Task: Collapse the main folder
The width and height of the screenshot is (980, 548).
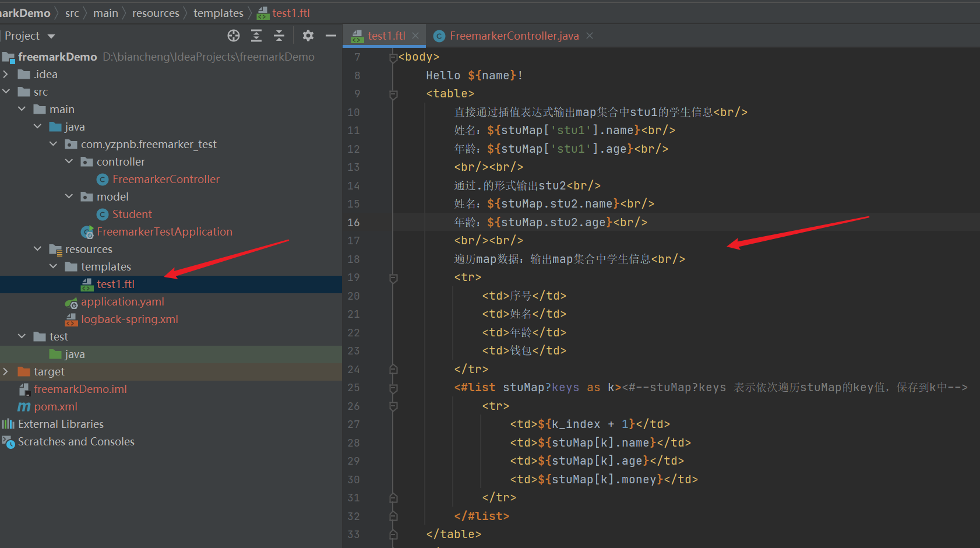Action: click(x=22, y=109)
